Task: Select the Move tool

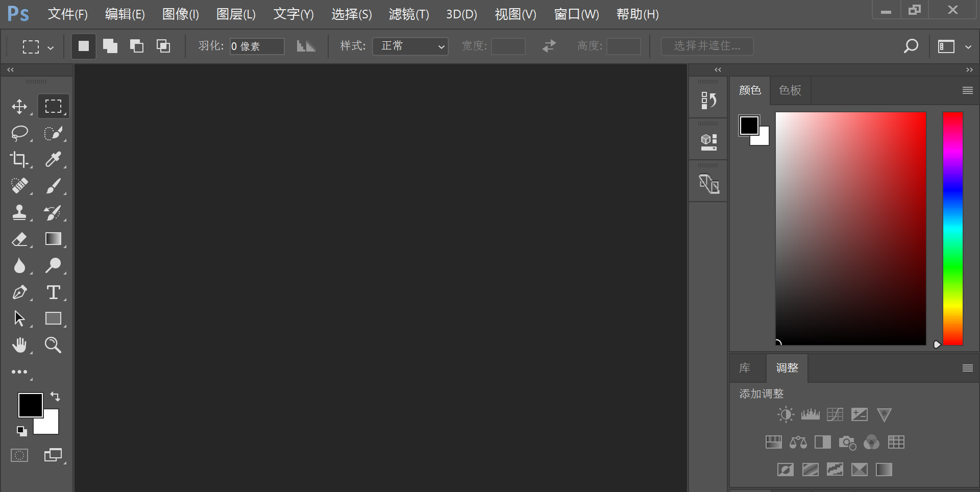Action: (20, 106)
